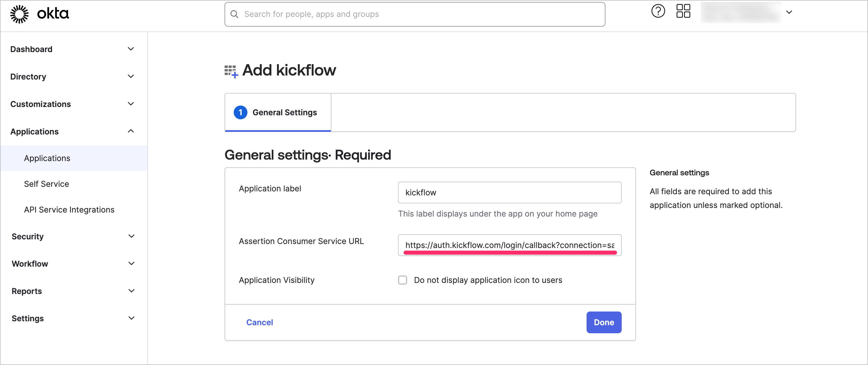
Task: Click the Application label input field
Action: pos(509,192)
